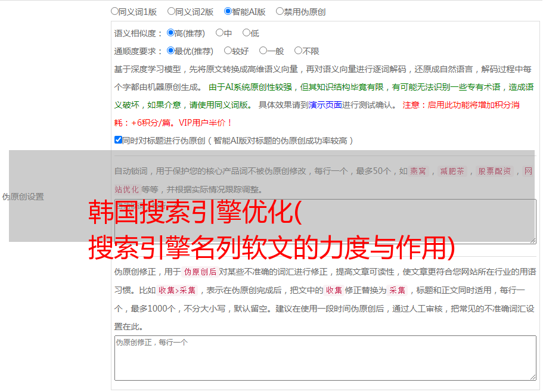
Task: Select the 同义词2版 radio option
Action: [x=171, y=11]
